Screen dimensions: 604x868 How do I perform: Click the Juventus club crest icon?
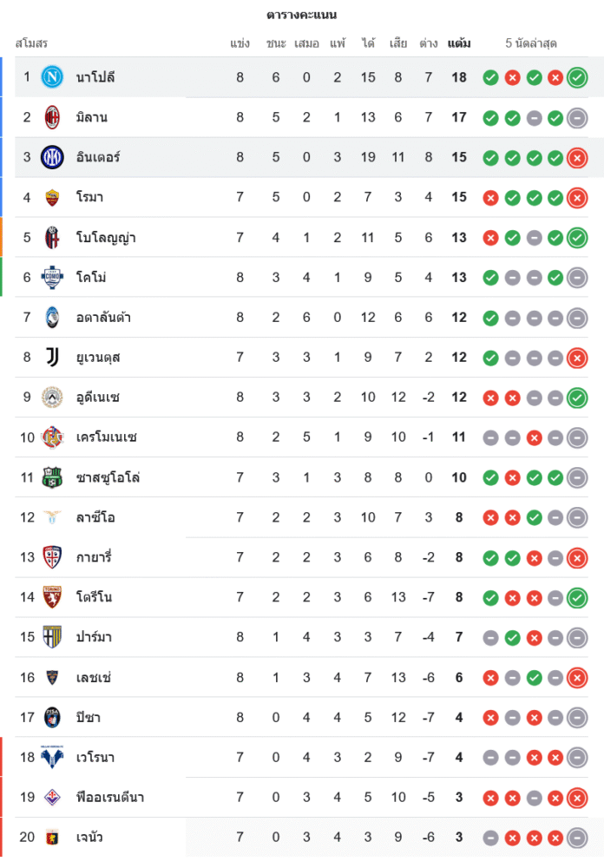(53, 357)
